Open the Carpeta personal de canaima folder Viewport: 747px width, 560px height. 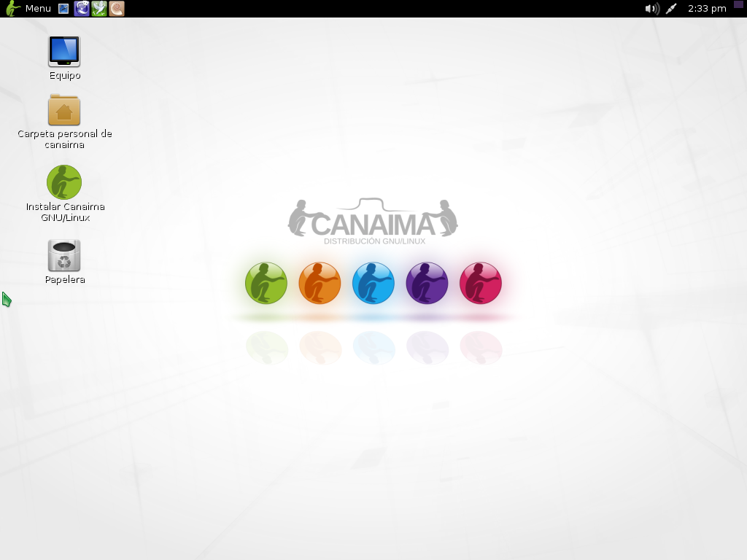pos(64,111)
